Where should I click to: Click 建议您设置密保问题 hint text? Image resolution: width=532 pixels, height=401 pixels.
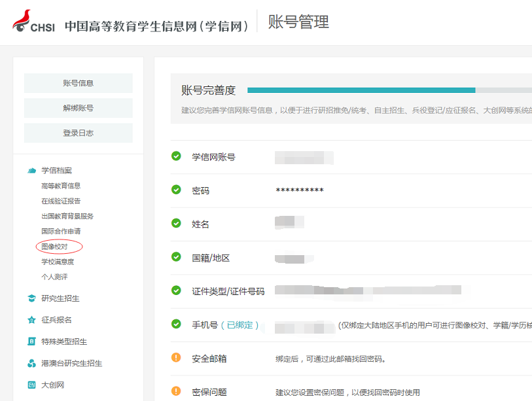click(x=347, y=392)
